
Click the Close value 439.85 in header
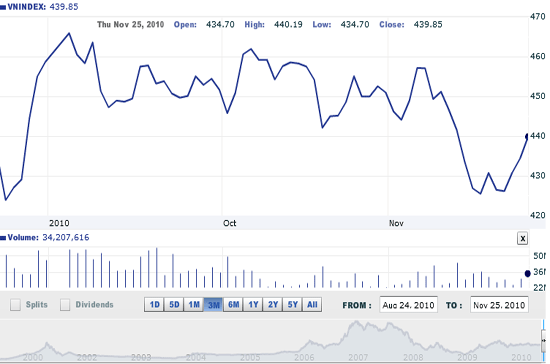coord(428,25)
